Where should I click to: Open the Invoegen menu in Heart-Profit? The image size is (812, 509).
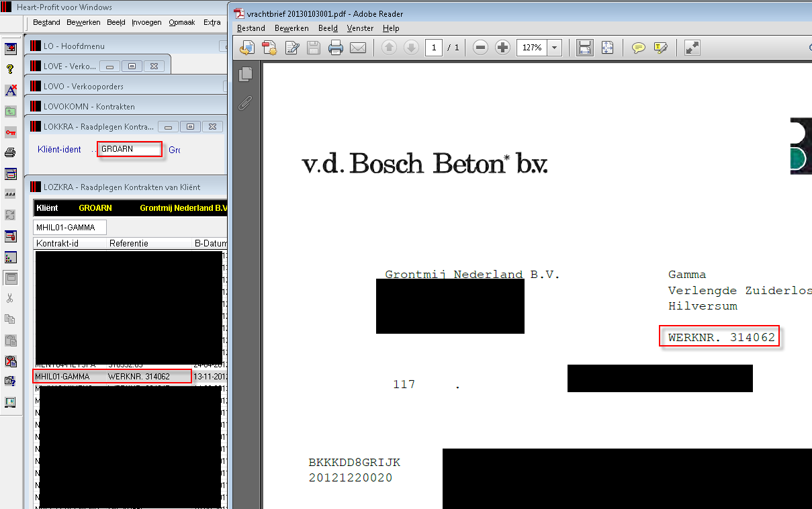pos(146,22)
